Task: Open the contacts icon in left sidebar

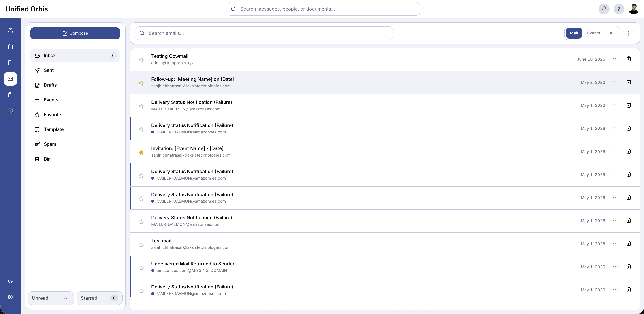Action: [10, 30]
